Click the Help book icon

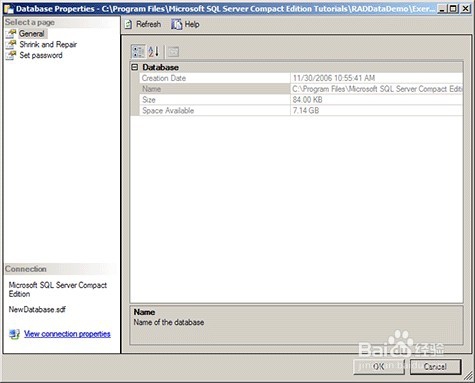pos(176,24)
